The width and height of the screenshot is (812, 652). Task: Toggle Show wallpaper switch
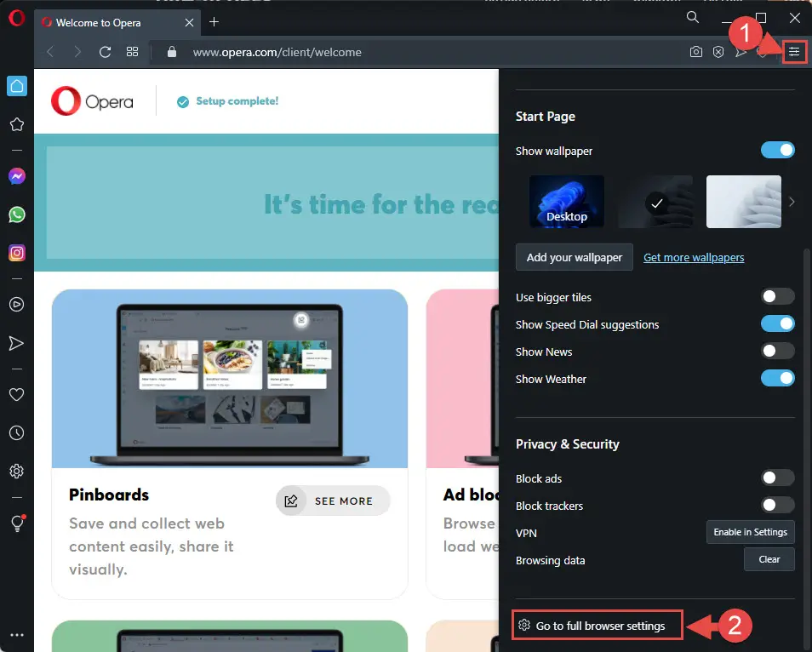[x=777, y=150]
